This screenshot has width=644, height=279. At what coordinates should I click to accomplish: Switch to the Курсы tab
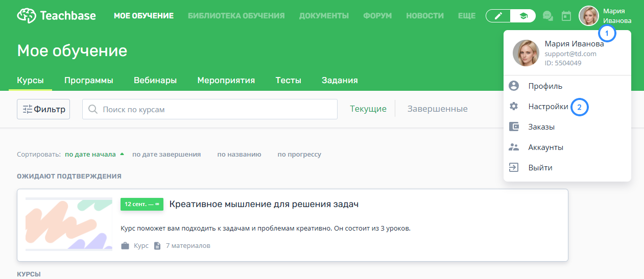point(30,80)
